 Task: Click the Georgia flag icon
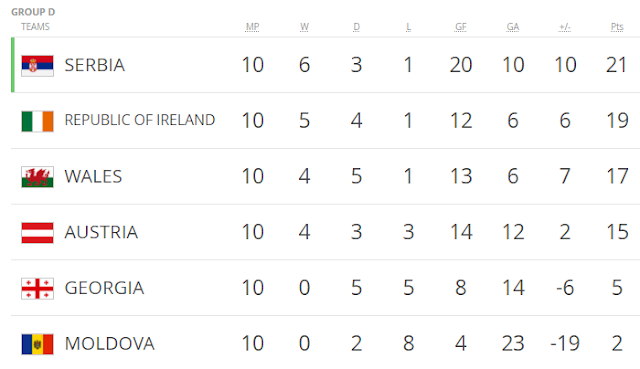37,289
